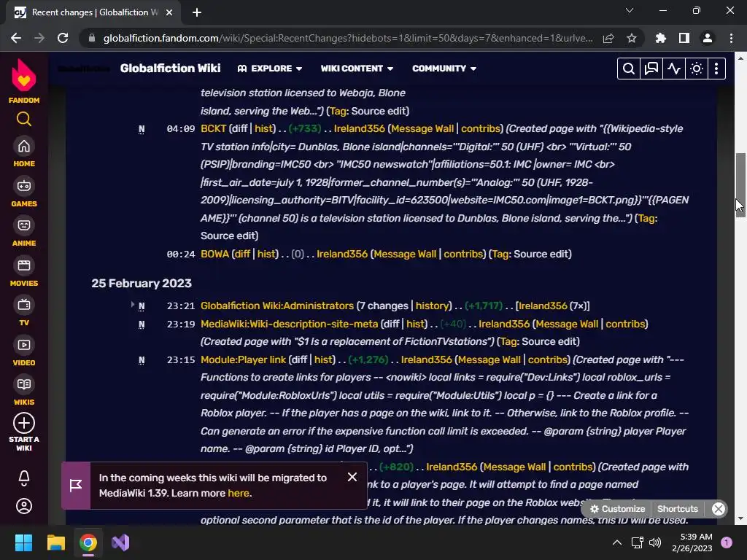Open the BCKT page link
The width and height of the screenshot is (747, 560).
click(x=213, y=128)
